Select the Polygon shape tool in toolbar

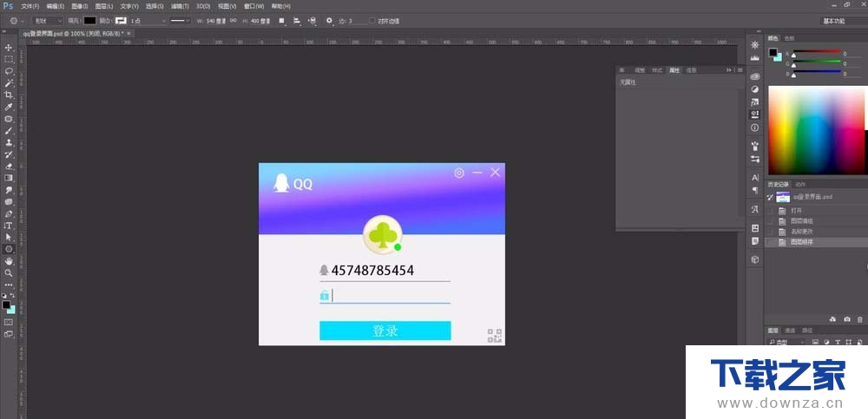pyautogui.click(x=9, y=249)
